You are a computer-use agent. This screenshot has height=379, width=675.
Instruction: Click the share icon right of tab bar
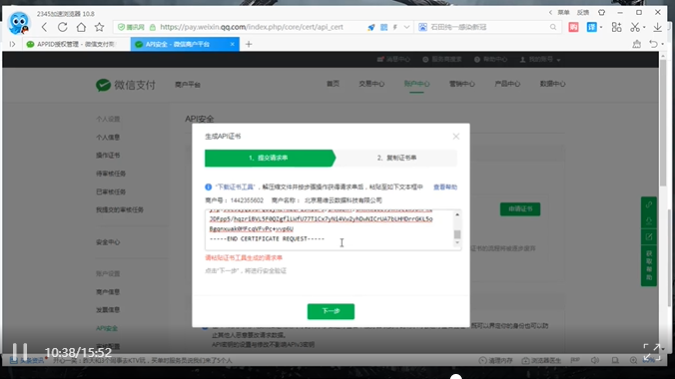636,44
